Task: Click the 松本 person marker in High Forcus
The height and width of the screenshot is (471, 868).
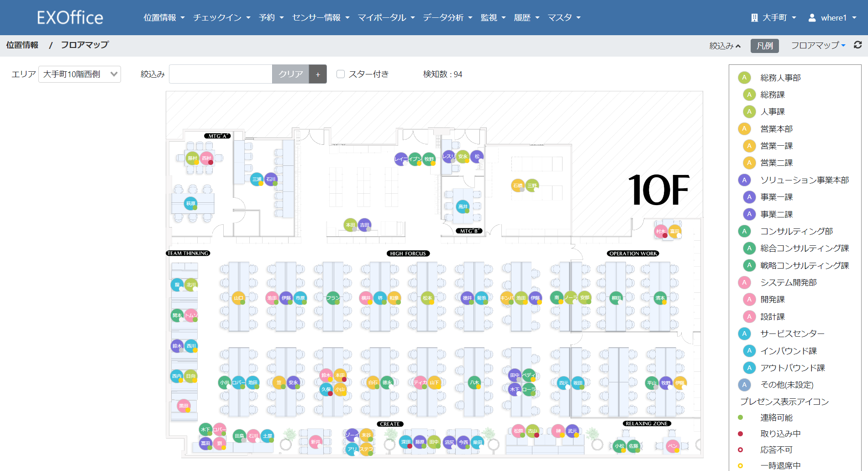Action: [427, 298]
